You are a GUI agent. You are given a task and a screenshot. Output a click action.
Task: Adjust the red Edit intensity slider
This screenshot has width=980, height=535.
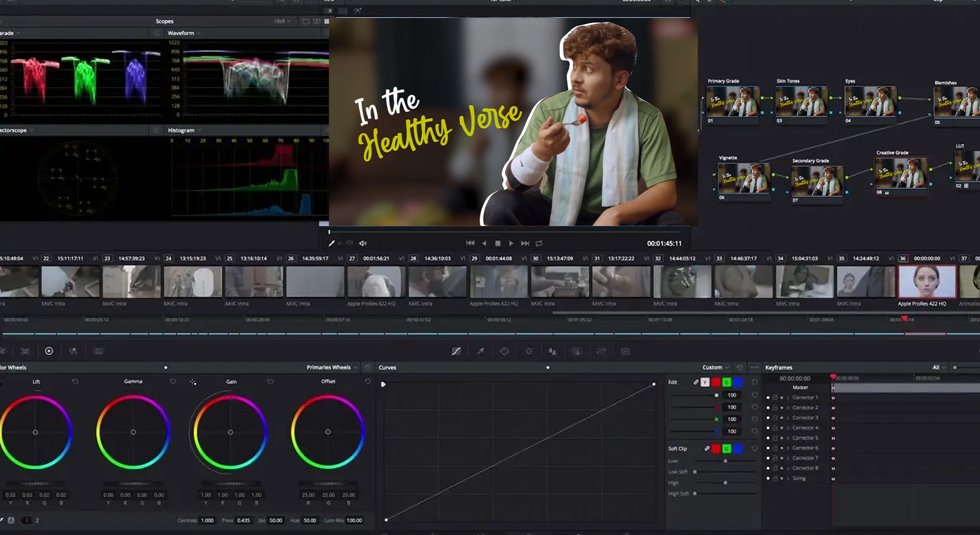[x=717, y=407]
